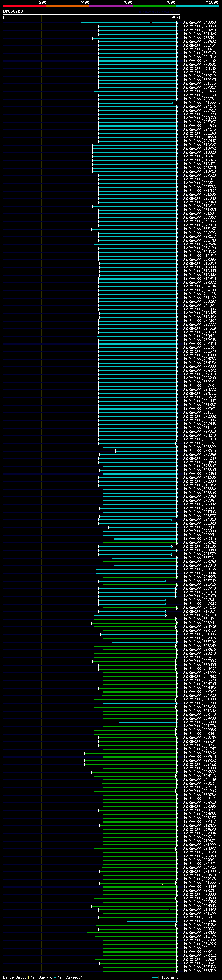Screen dimensions: 222x980
Task: Select the UniRef100_A2X8K8 label
Action: pos(199,439)
